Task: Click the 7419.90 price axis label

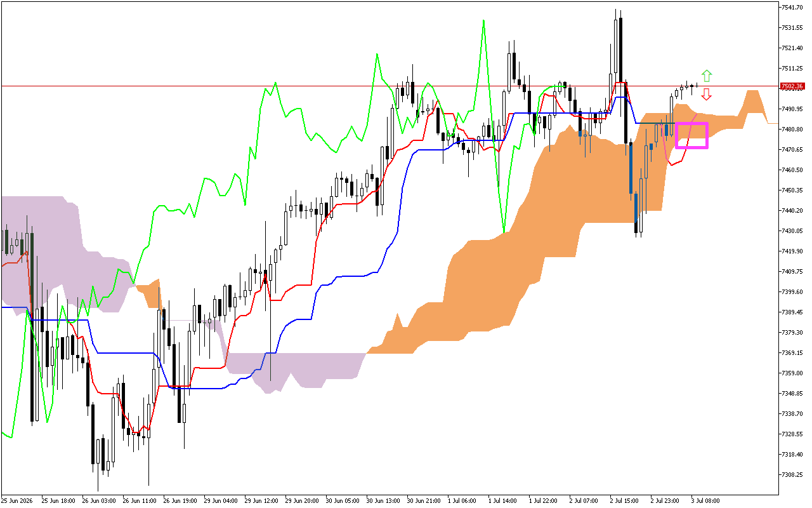Action: (x=792, y=251)
